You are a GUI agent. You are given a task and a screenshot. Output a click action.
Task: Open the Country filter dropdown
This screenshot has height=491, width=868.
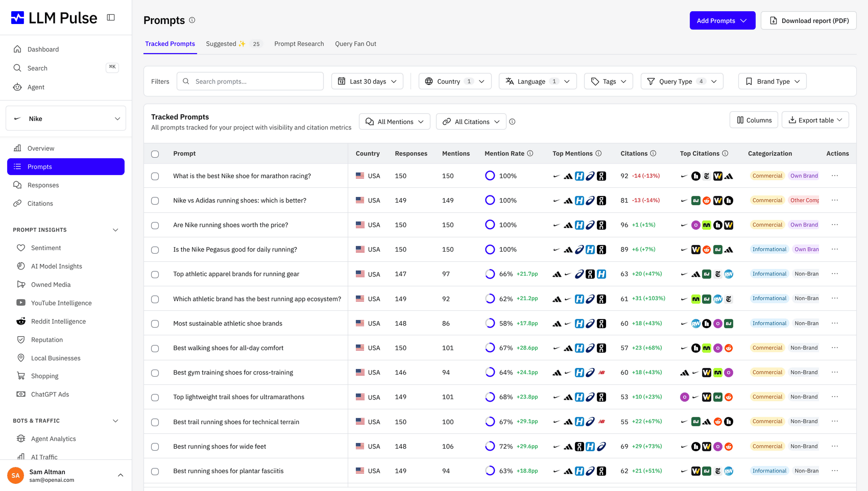[x=455, y=81]
